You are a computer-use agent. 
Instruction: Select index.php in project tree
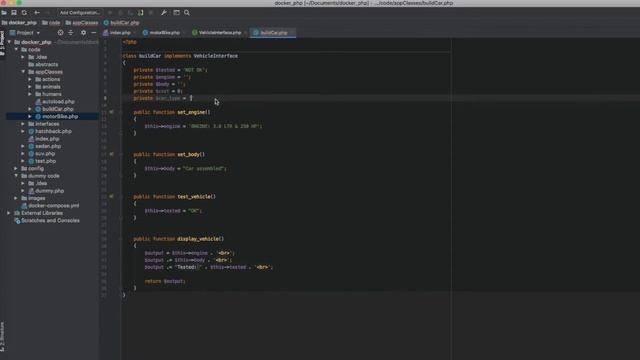[x=44, y=139]
